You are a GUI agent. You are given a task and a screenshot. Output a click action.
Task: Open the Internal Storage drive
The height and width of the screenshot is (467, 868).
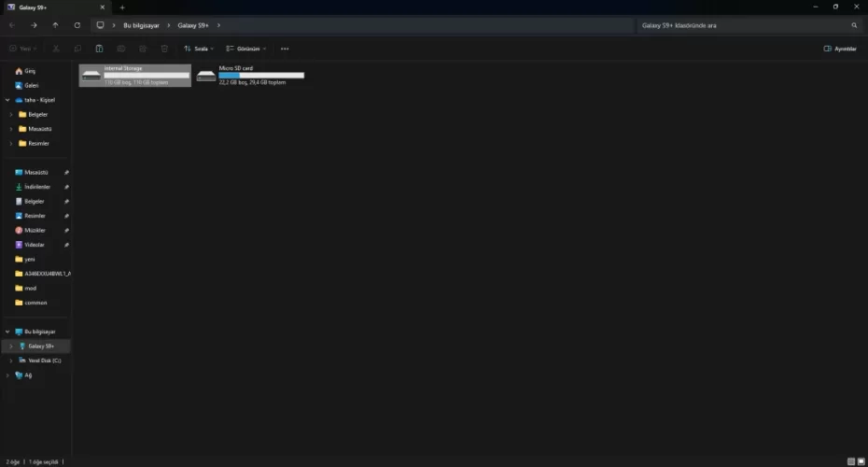point(134,76)
